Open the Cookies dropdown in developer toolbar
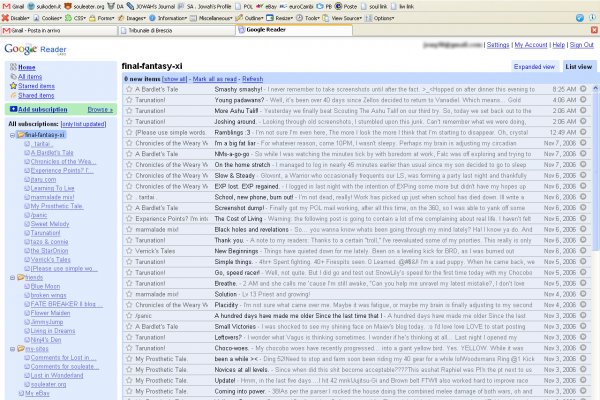 coord(47,18)
